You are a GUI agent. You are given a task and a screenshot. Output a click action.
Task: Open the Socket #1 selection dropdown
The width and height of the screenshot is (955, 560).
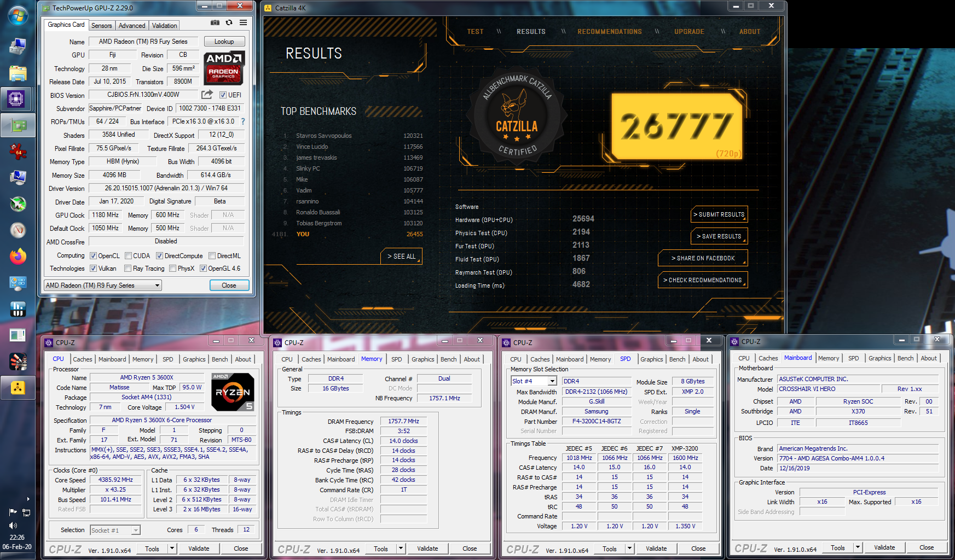[115, 530]
